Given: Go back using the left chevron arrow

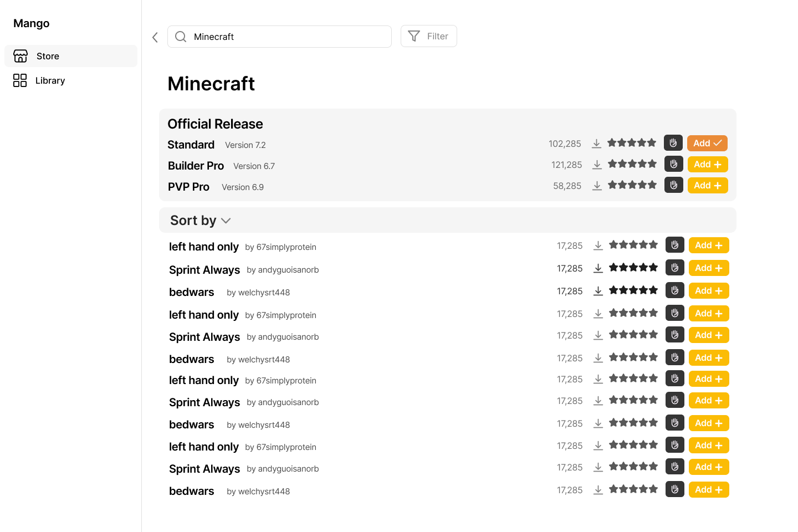Looking at the screenshot, I should click(155, 37).
